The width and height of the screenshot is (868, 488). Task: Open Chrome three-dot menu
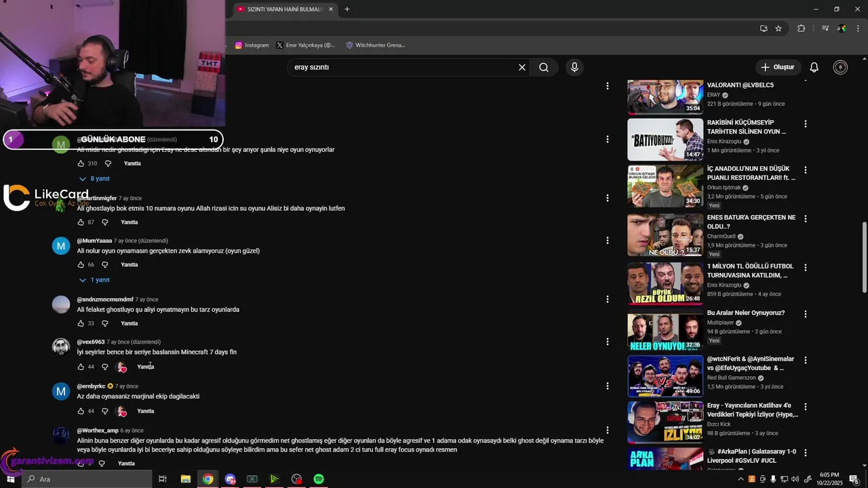(x=859, y=28)
